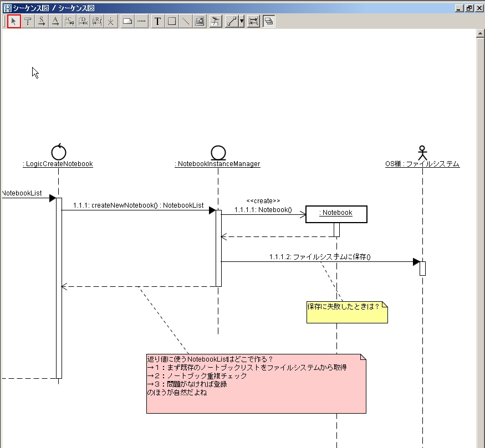
Task: Select the line style connector tool
Action: [232, 21]
